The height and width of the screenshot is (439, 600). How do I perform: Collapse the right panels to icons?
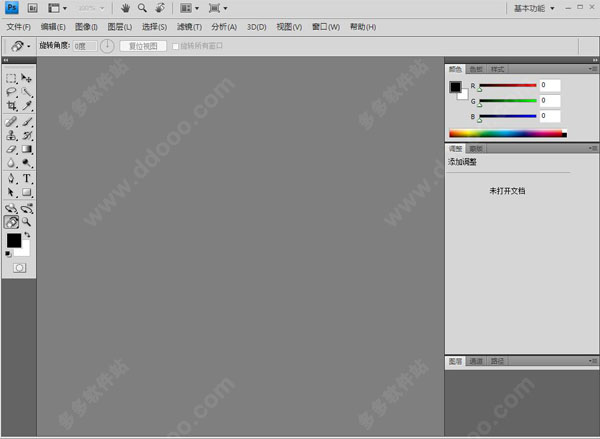595,60
